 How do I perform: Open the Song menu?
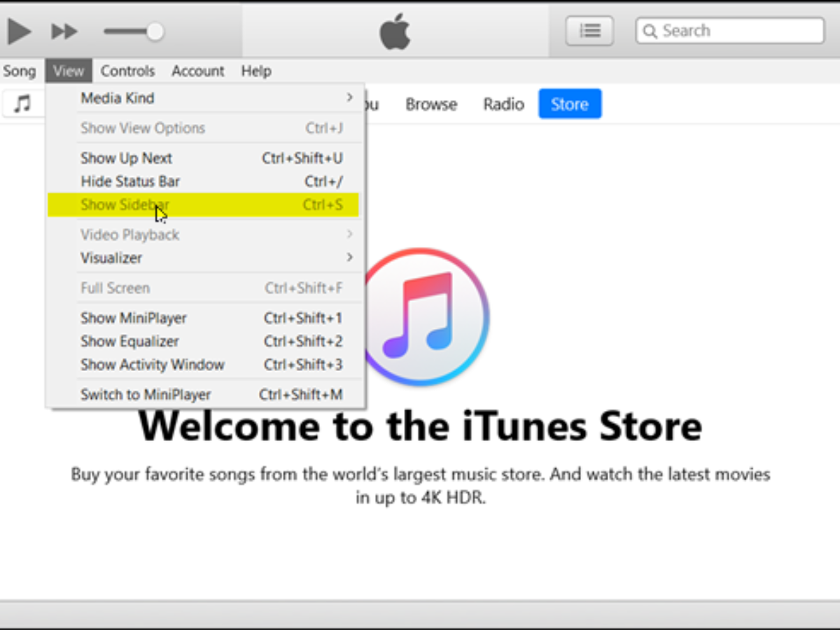(x=19, y=71)
